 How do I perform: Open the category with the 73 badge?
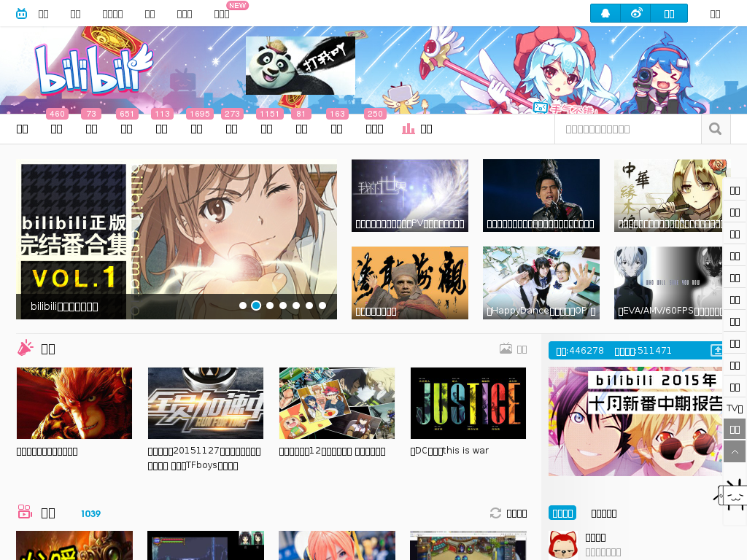(x=91, y=128)
